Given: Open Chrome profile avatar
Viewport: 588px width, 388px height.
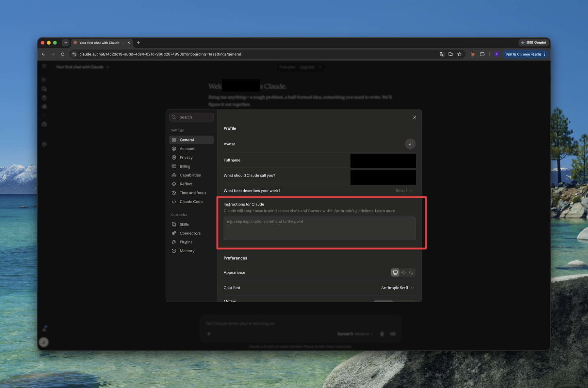Looking at the screenshot, I should (497, 54).
